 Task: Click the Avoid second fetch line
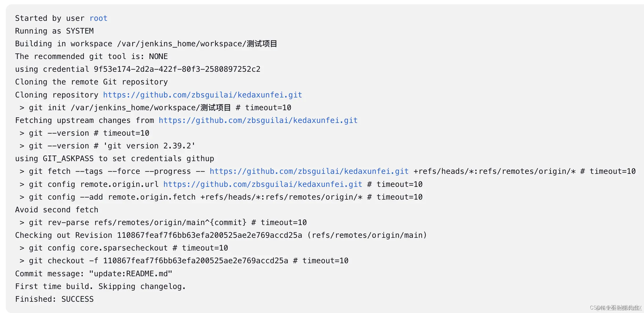pyautogui.click(x=57, y=210)
